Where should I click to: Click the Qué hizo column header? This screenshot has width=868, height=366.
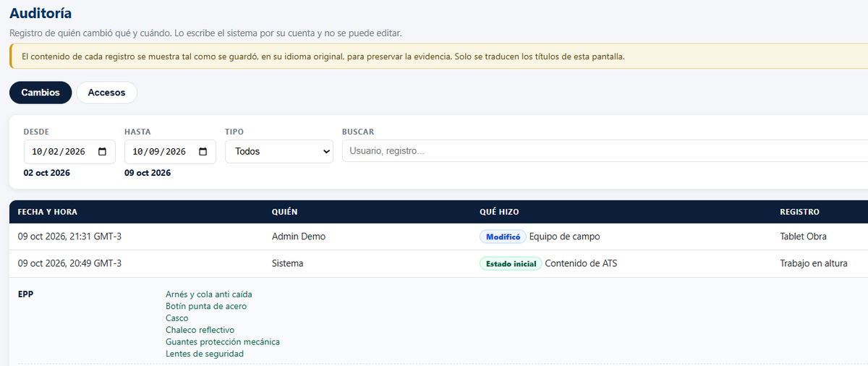499,212
